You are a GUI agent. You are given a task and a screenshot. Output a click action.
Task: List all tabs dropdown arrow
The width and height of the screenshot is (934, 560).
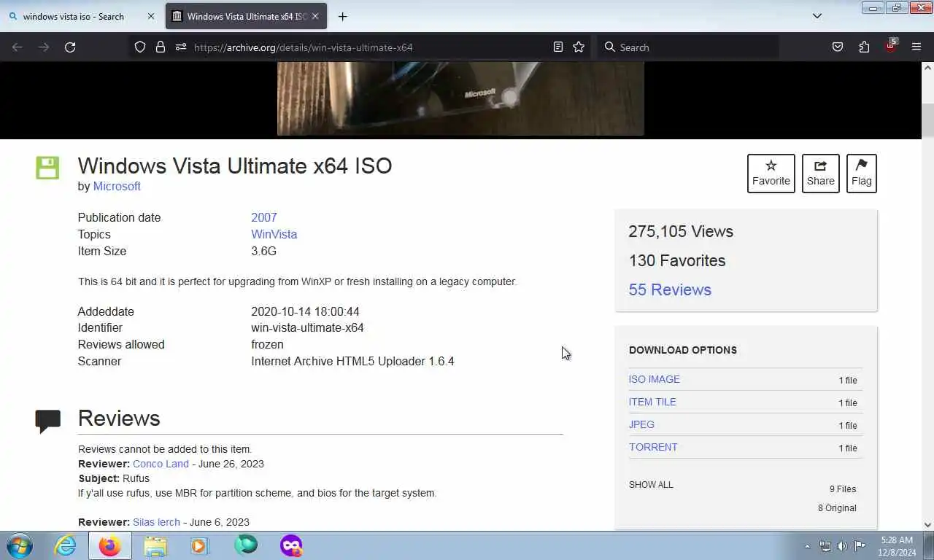817,16
